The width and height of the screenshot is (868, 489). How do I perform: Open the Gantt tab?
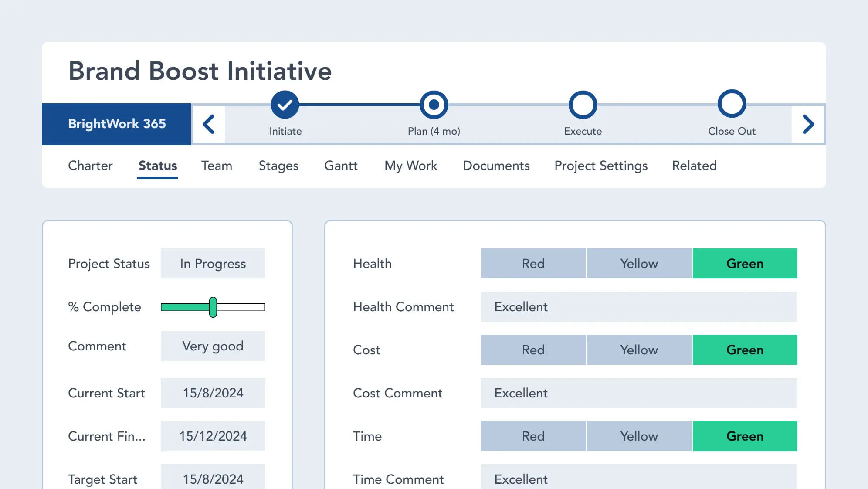click(x=341, y=166)
